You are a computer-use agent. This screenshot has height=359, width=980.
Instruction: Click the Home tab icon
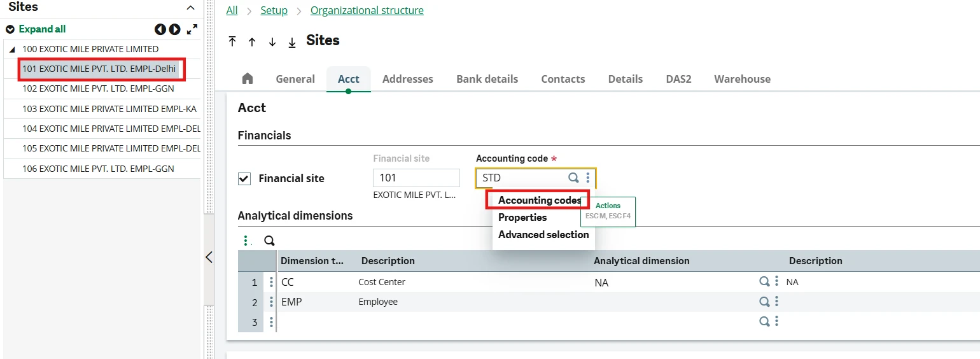pyautogui.click(x=248, y=78)
